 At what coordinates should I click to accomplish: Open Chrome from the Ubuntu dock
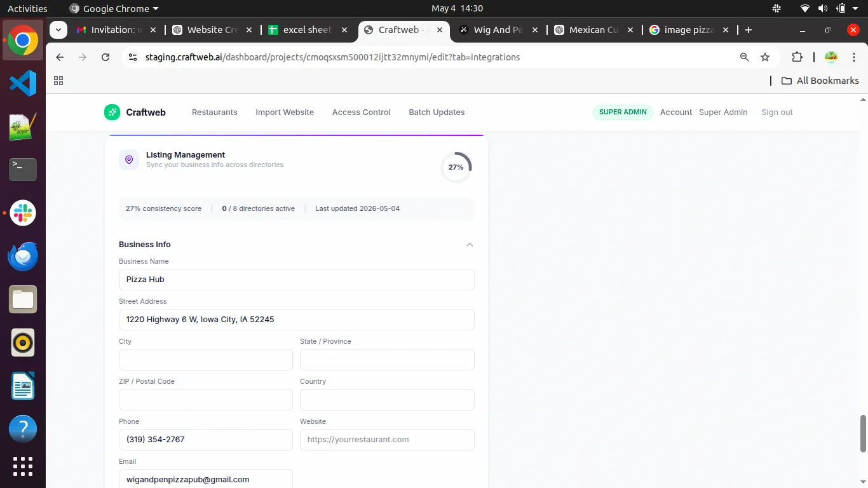(x=23, y=41)
